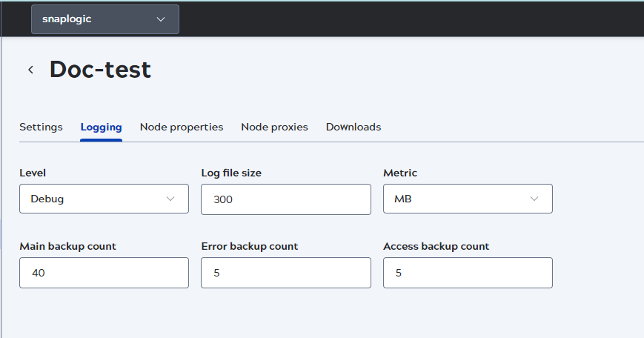Click the Access backup count label
This screenshot has width=644, height=338.
point(436,246)
